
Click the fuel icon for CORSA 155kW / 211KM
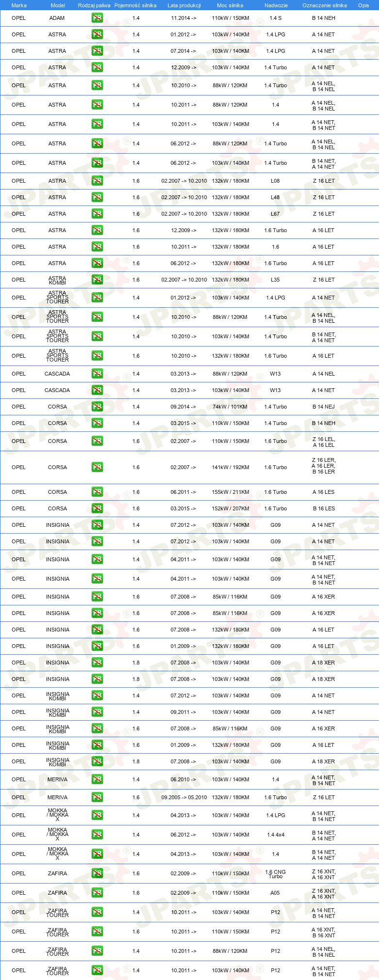(x=97, y=492)
